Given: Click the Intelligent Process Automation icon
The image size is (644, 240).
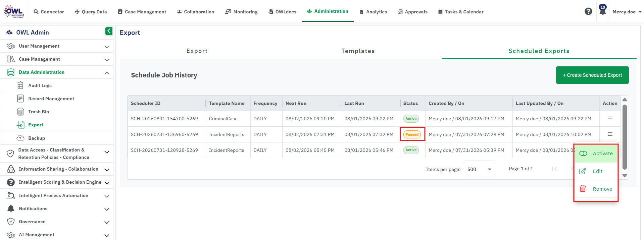Looking at the screenshot, I should click(x=11, y=195).
